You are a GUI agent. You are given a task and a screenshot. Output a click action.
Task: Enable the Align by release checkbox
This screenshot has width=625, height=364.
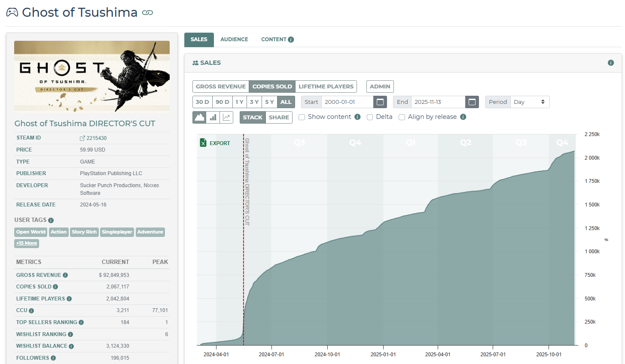point(402,117)
